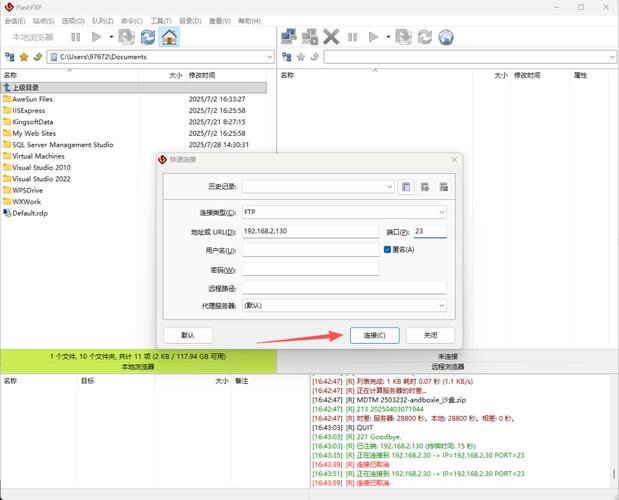Open the 连接类型 FTP connection type dropdown

441,212
